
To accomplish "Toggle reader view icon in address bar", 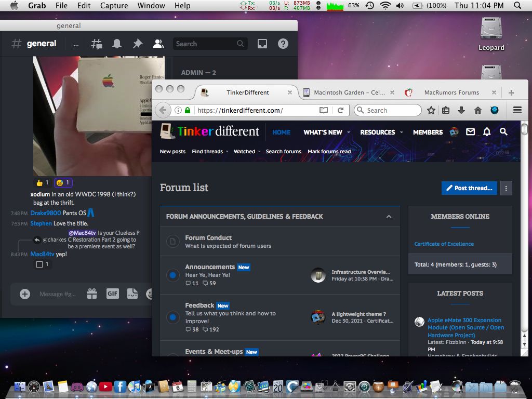I will pos(324,110).
